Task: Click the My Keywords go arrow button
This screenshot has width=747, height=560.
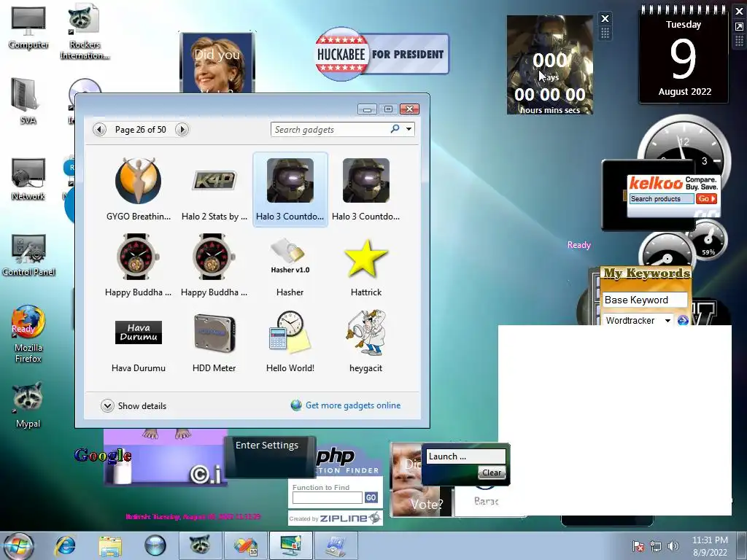Action: [x=683, y=321]
